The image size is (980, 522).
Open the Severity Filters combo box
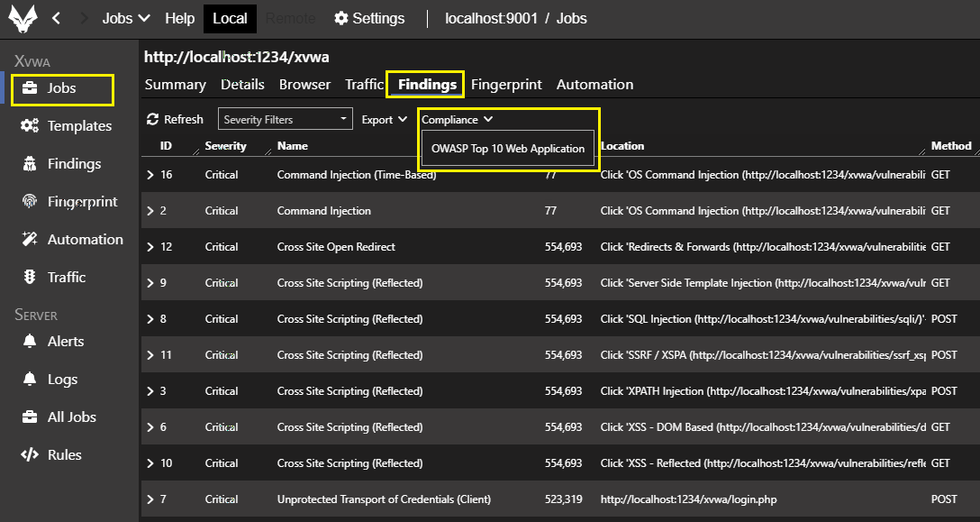click(x=285, y=119)
